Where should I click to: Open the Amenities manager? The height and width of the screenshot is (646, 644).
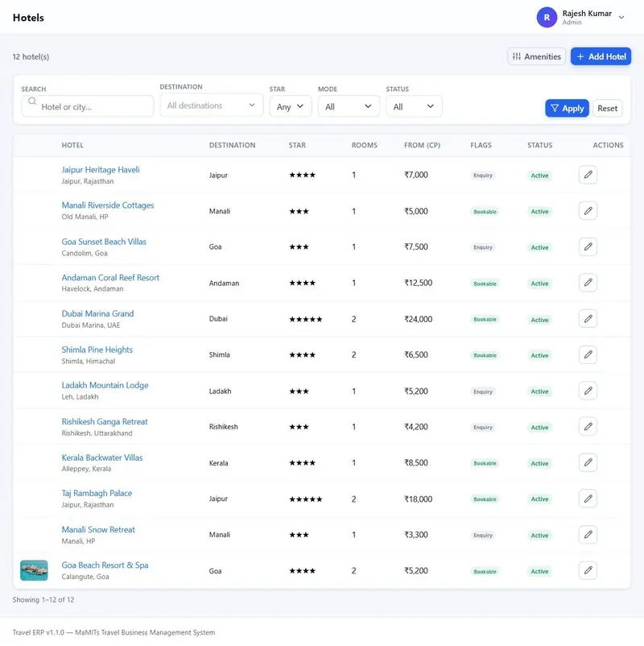tap(536, 56)
